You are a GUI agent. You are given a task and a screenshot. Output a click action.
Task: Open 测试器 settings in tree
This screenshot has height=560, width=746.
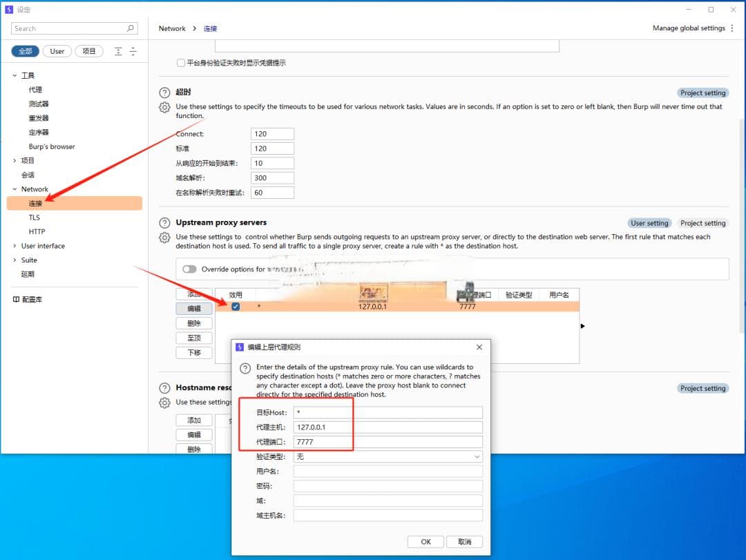pos(39,104)
